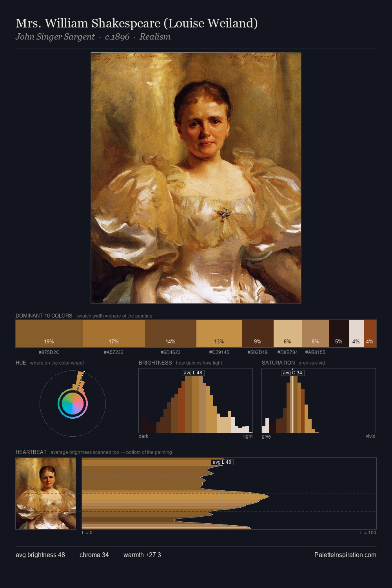Image resolution: width=392 pixels, height=588 pixels.
Task: Click the 'avg L 48' label on brightness chart
Action: pyautogui.click(x=193, y=373)
